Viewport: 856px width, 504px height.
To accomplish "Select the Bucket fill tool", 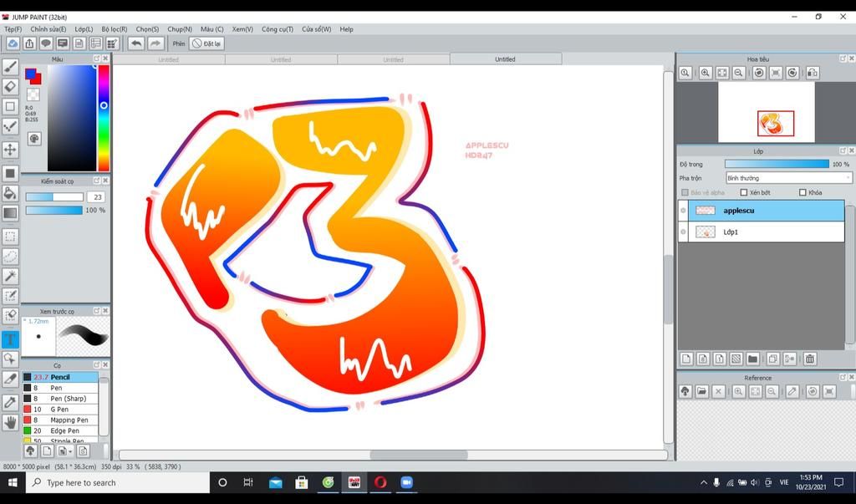I will (x=10, y=193).
